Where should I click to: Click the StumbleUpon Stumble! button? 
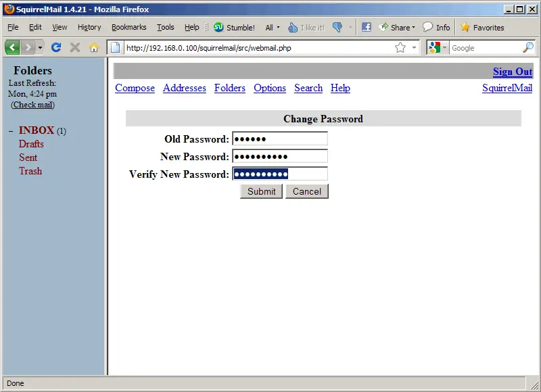click(x=234, y=27)
